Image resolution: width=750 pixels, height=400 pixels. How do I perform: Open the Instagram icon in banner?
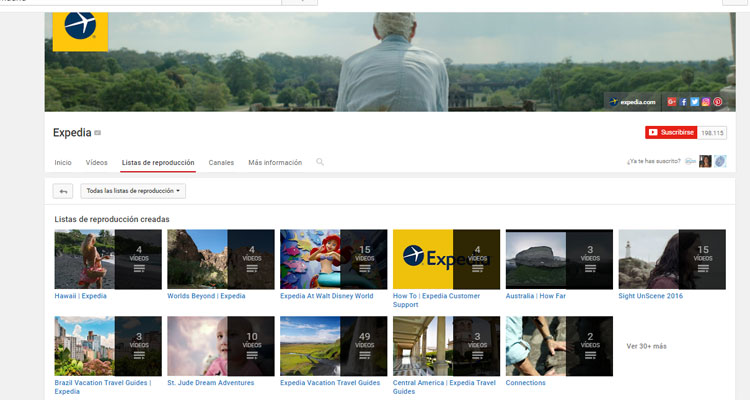[706, 102]
